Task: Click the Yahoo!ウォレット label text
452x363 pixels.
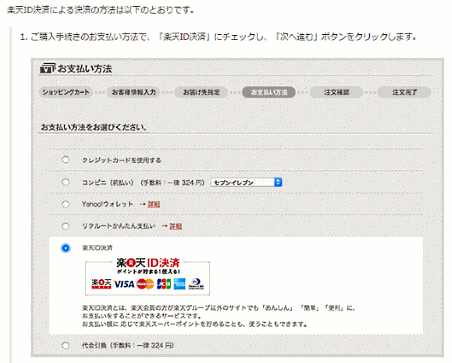Action: [107, 204]
